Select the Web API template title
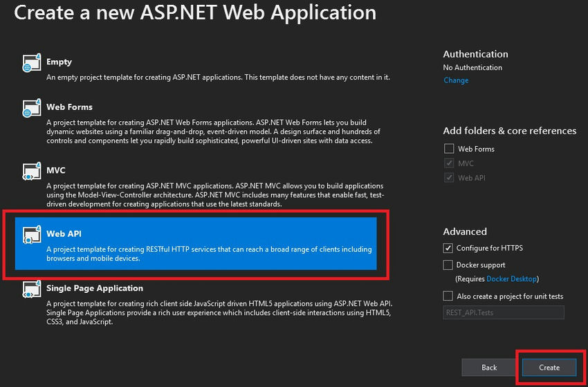Screen dimensions: 588x387 click(x=64, y=233)
